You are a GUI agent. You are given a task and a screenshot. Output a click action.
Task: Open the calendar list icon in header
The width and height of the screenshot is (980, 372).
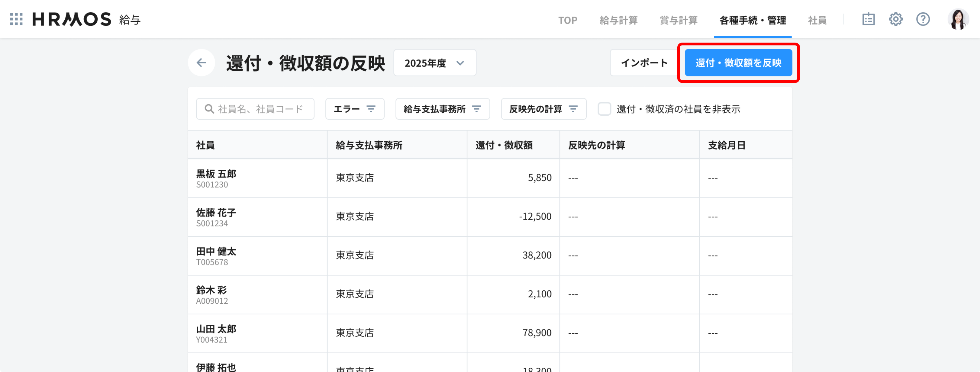[x=868, y=19]
